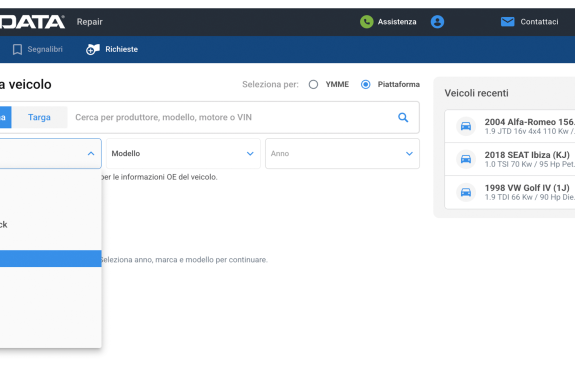The image size is (575, 383).
Task: Click car icon for 2004 Alfa-Romeo 156
Action: (466, 126)
